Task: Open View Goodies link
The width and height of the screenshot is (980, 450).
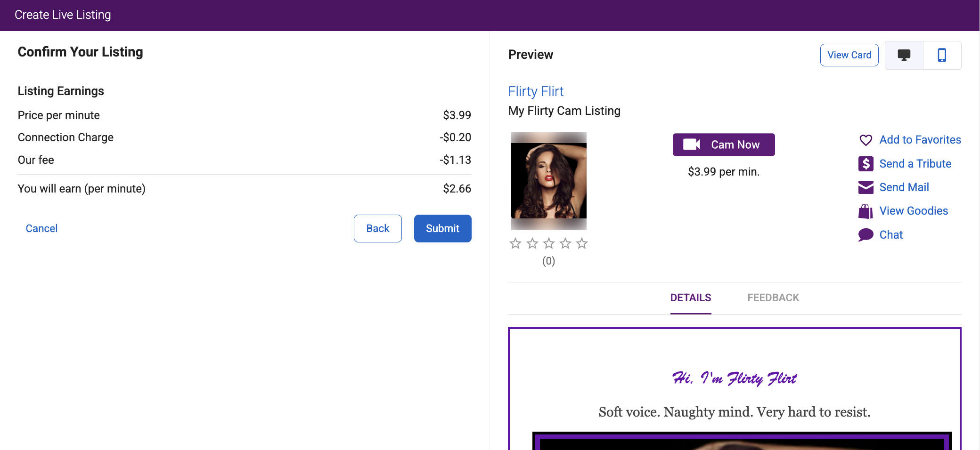Action: (914, 211)
